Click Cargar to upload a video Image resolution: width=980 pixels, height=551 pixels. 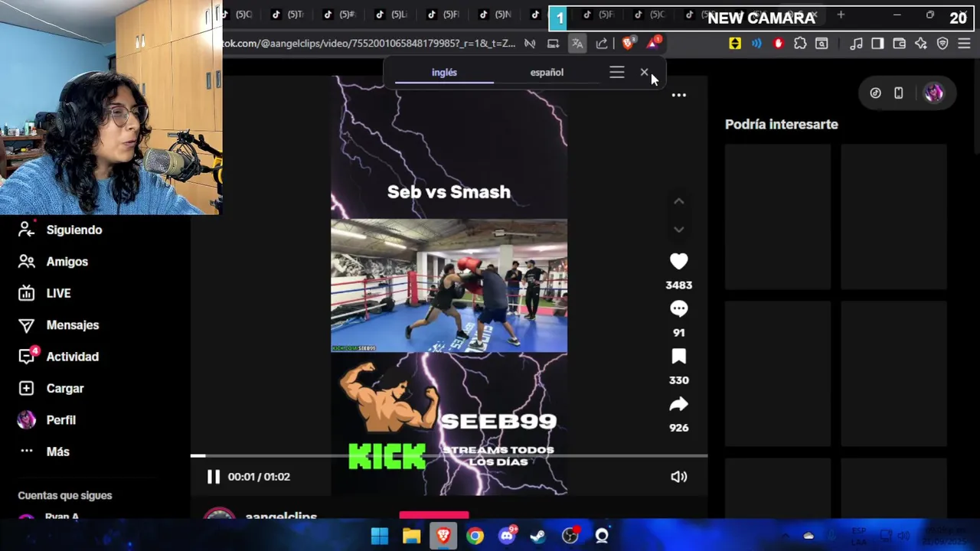tap(65, 389)
